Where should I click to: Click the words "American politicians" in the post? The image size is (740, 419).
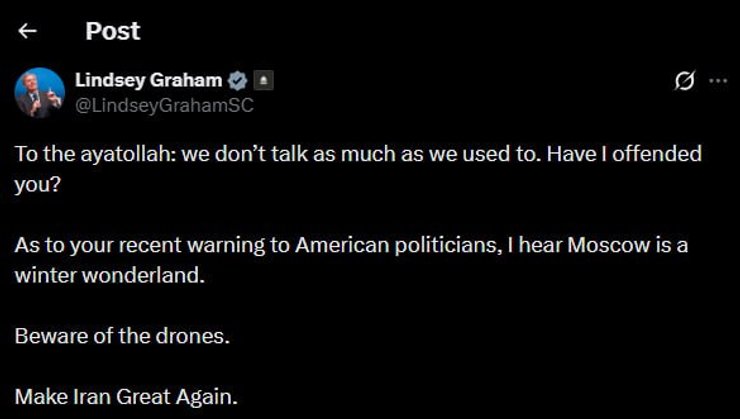click(385, 245)
